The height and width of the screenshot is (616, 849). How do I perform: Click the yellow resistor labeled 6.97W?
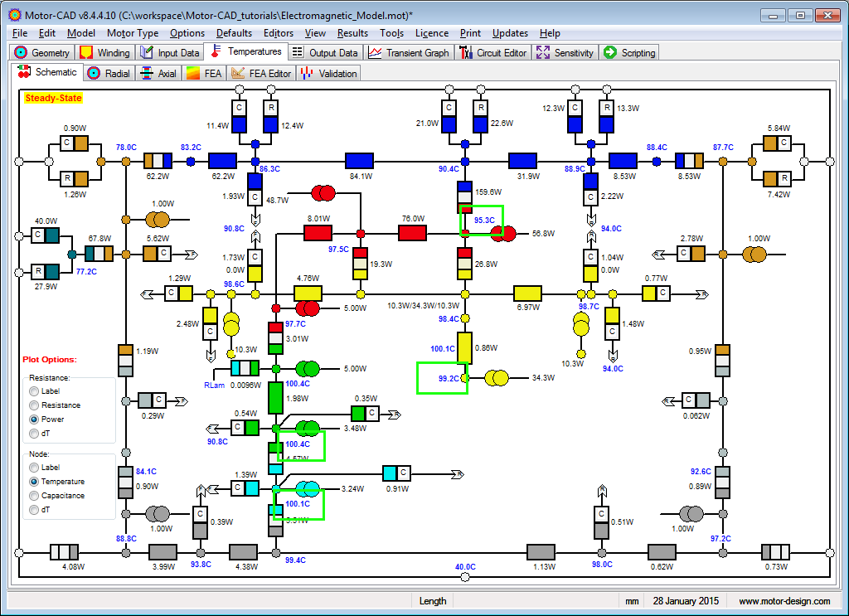(x=527, y=293)
